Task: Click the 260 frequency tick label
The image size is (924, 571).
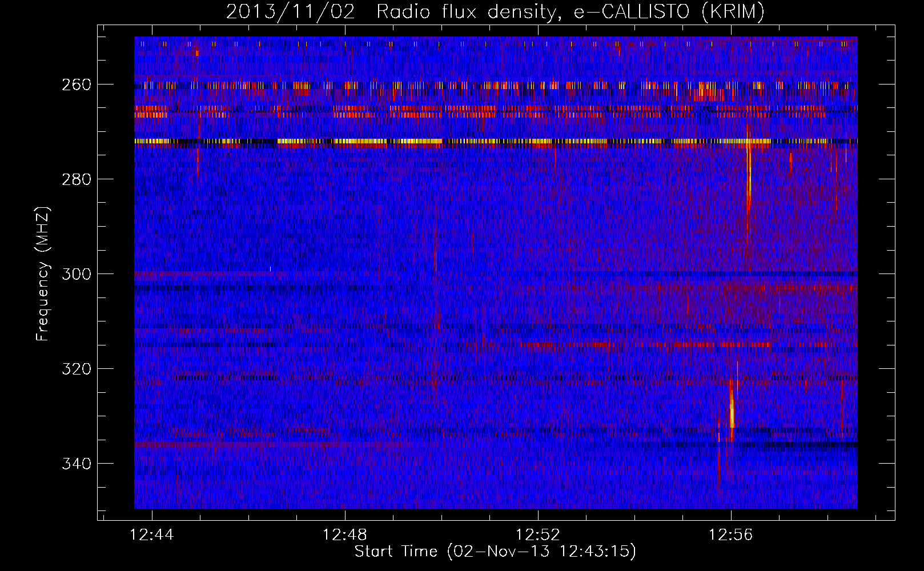Action: [76, 85]
